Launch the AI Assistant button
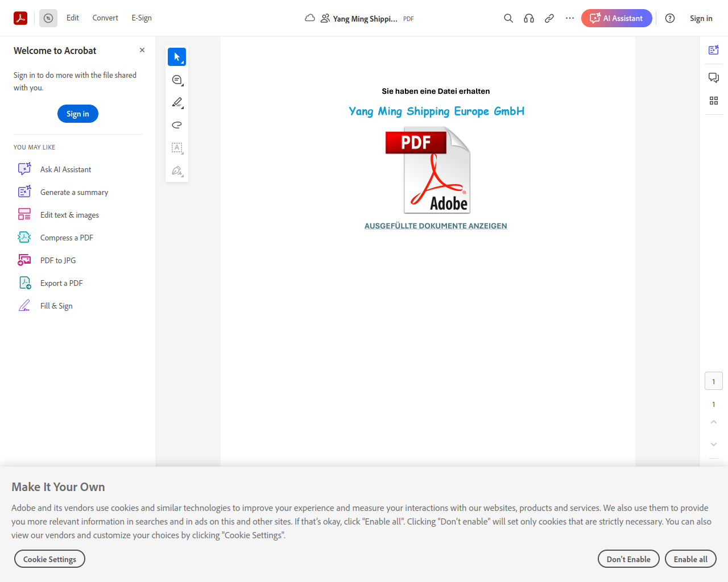728x582 pixels. pos(617,18)
